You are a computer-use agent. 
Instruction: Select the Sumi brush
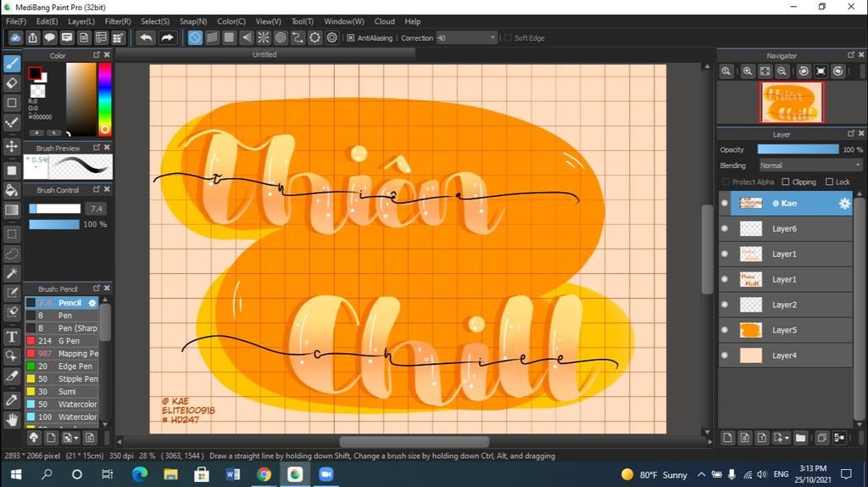pyautogui.click(x=62, y=392)
